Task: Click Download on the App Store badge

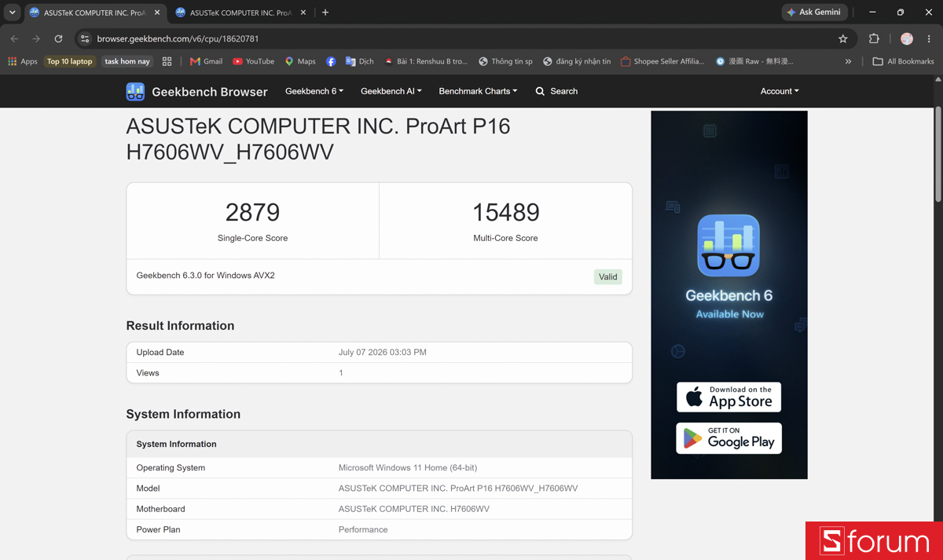Action: 728,397
